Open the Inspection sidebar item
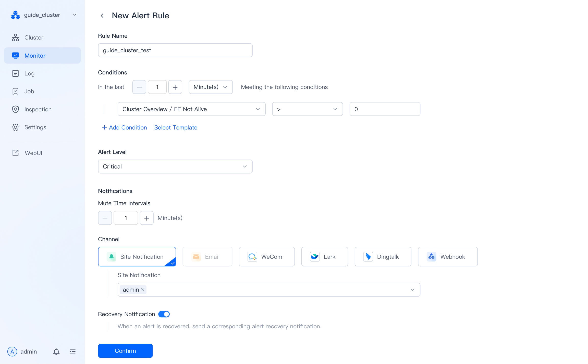The height and width of the screenshot is (364, 588). point(42,109)
